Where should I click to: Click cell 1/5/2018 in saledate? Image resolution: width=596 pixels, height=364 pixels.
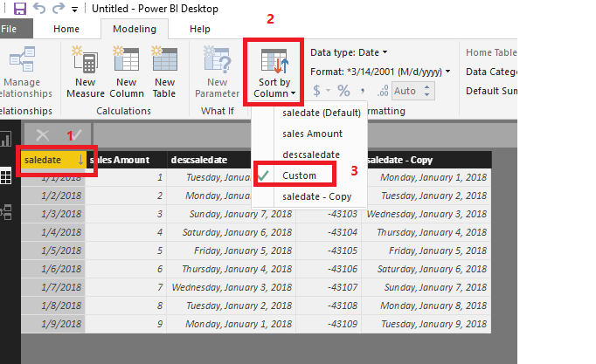tap(53, 251)
